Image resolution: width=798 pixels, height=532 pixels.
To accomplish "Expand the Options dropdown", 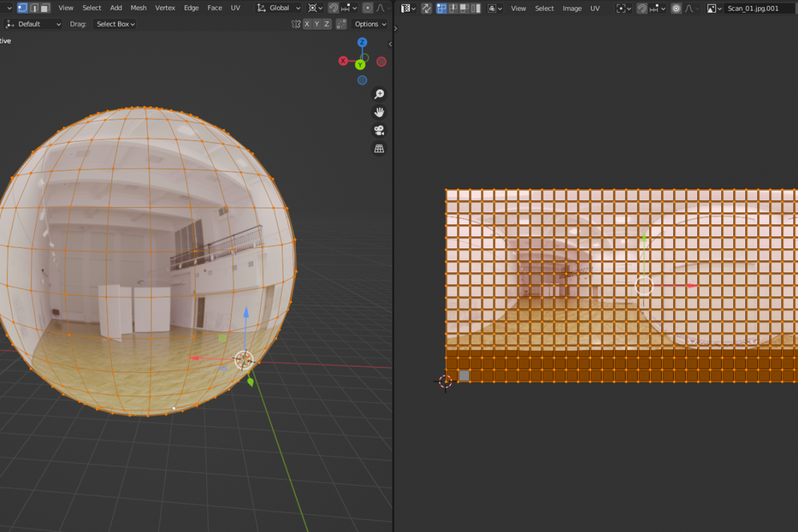I will 370,24.
